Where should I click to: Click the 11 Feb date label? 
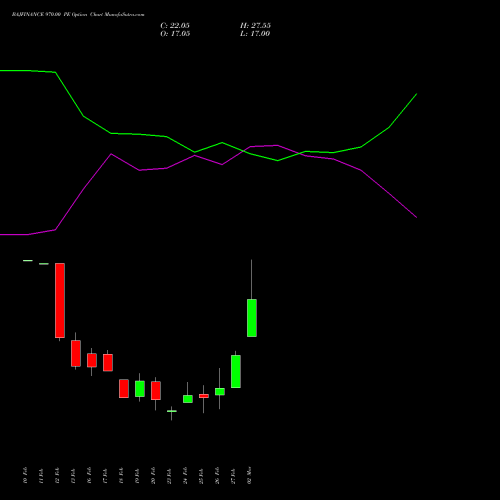pyautogui.click(x=42, y=475)
